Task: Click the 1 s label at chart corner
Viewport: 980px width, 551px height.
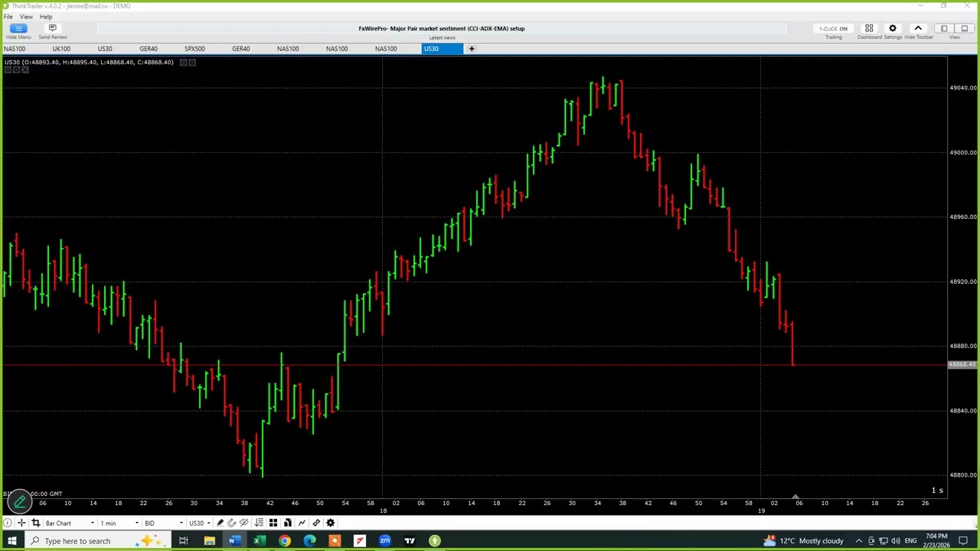Action: [937, 491]
